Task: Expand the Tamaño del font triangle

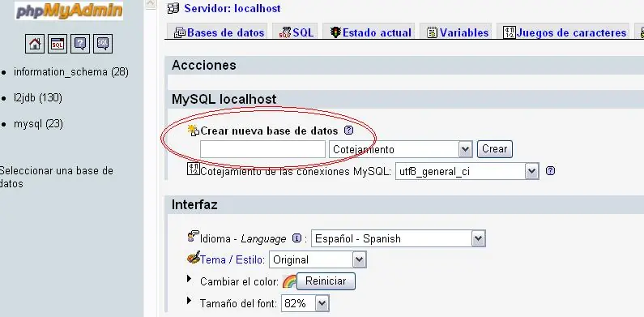Action: pos(190,300)
